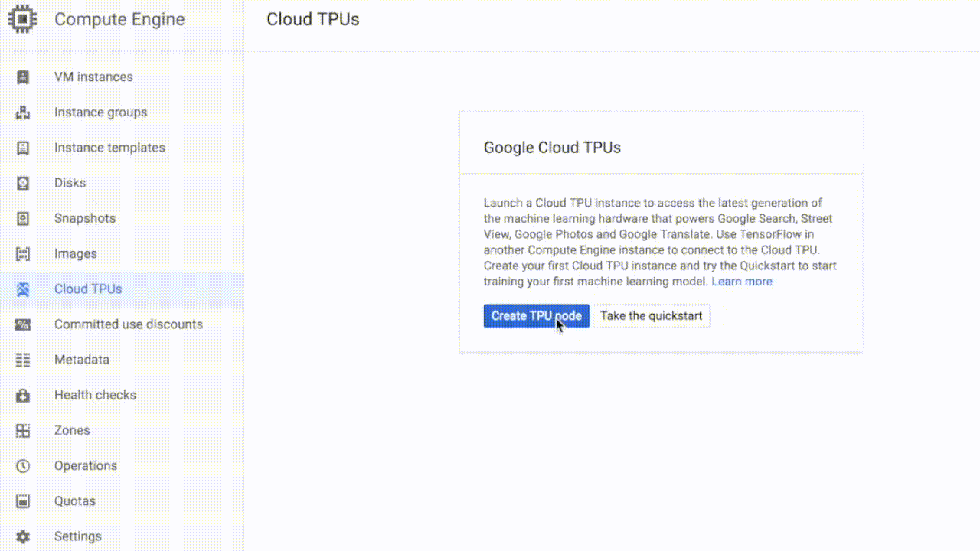980x551 pixels.
Task: Click the Committed use discounts percent icon
Action: [23, 324]
